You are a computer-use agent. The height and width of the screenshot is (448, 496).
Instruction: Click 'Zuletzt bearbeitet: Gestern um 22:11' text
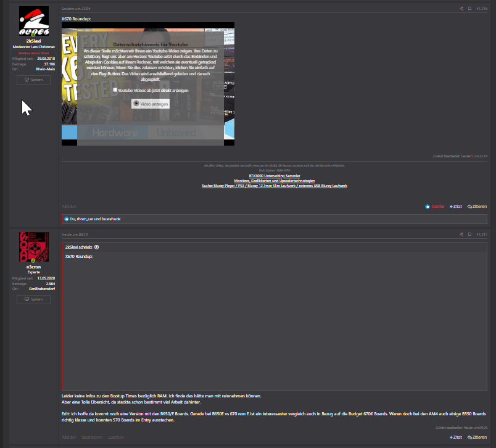[460, 156]
